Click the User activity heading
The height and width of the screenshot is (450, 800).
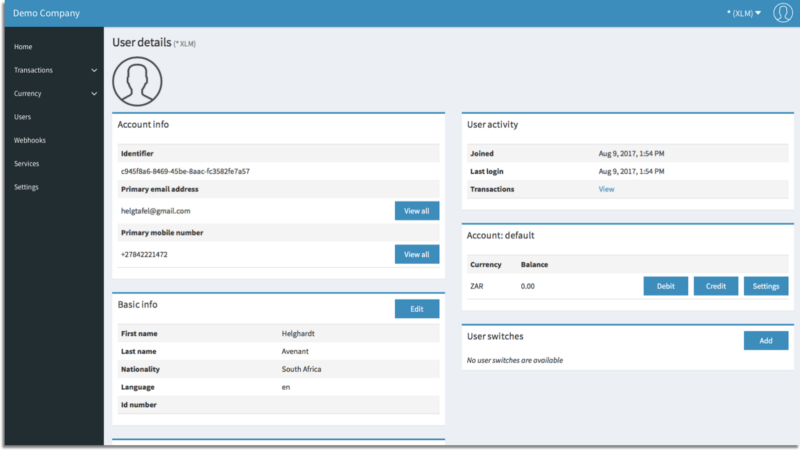click(x=492, y=124)
